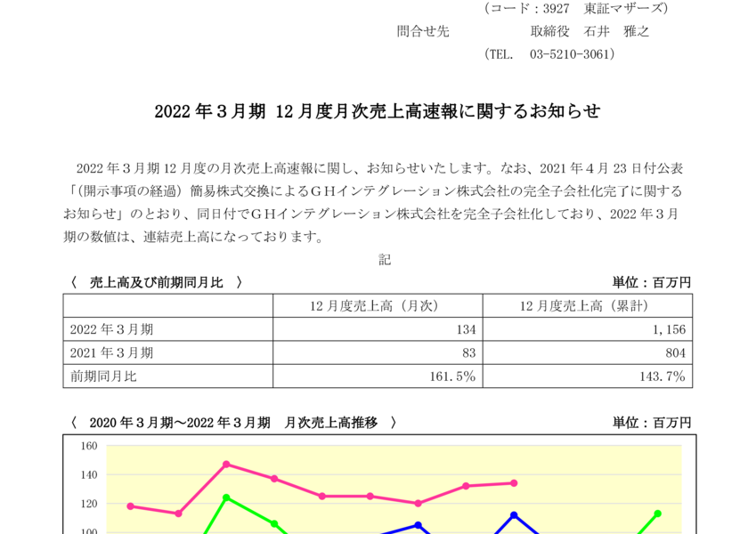The width and height of the screenshot is (756, 534).
Task: Select the row label 前期同月比
Action: 103,376
